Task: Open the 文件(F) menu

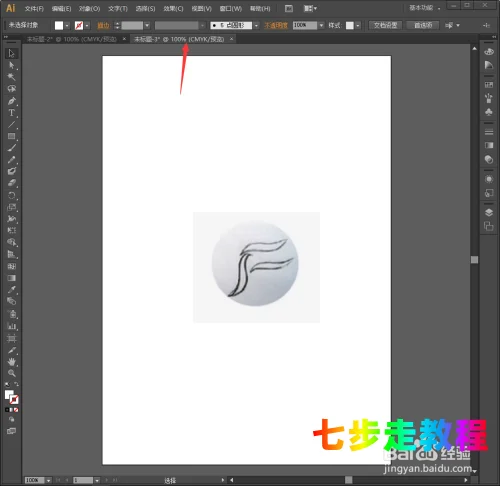Action: pos(34,9)
